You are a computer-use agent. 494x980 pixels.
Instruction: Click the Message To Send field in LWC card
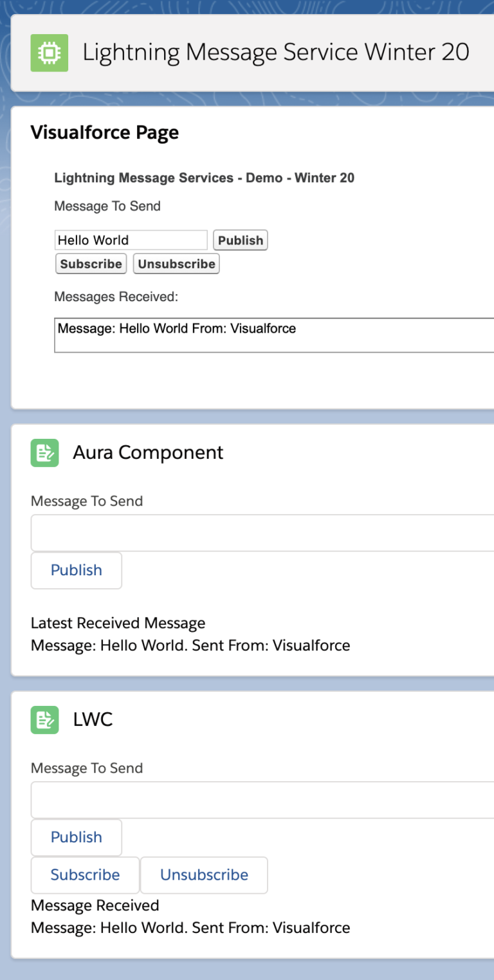(x=257, y=799)
